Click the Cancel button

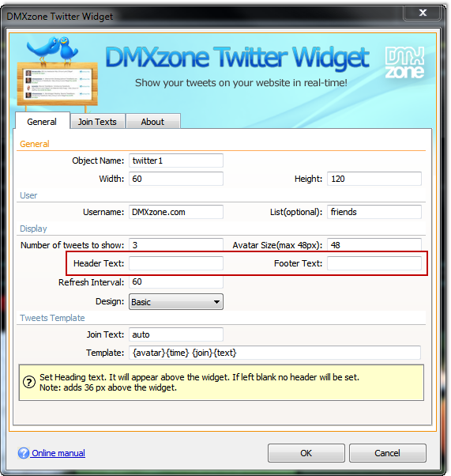387,453
